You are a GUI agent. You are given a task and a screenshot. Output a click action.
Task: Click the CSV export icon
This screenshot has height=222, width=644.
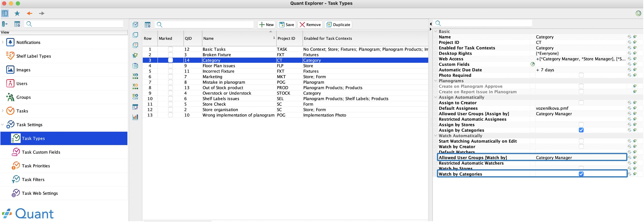click(x=135, y=97)
